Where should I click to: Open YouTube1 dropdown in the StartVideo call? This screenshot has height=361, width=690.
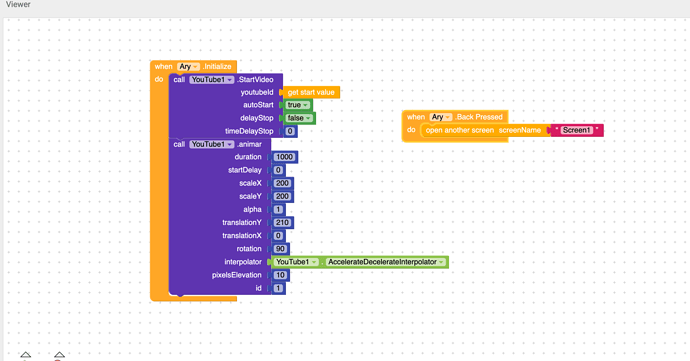click(212, 80)
